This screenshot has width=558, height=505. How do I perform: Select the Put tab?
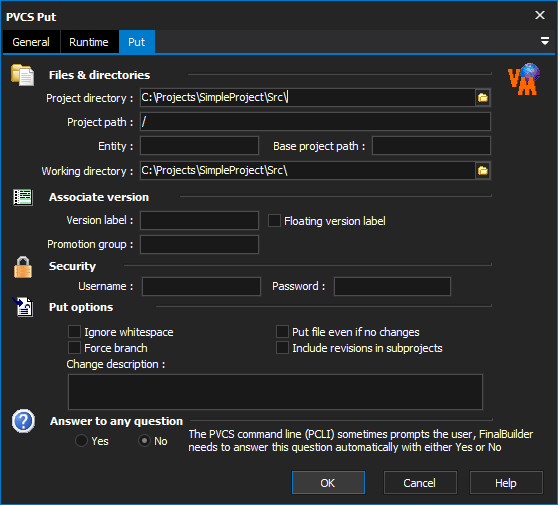click(137, 42)
